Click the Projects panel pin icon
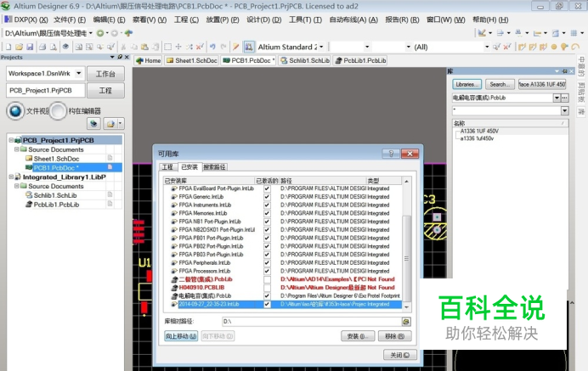The image size is (588, 371). coord(120,57)
